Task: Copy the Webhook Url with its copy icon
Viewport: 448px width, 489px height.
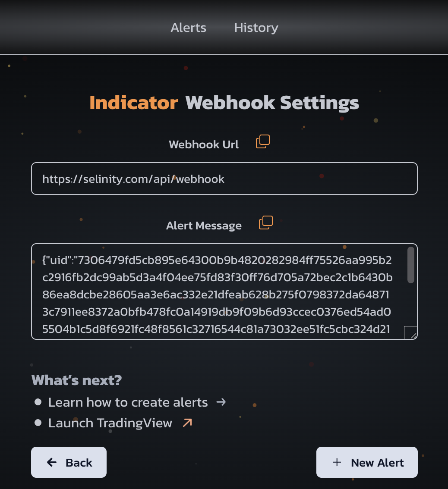Action: point(263,141)
